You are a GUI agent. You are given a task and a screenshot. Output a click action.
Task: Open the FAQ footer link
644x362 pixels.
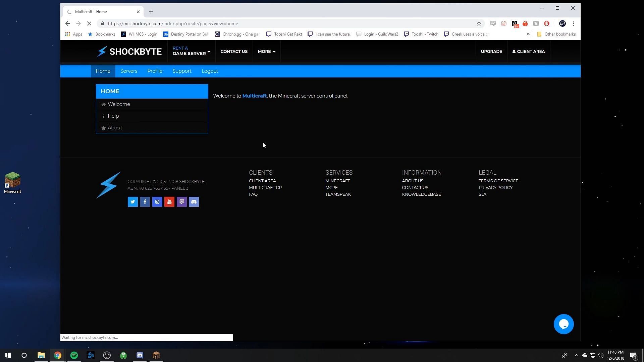pyautogui.click(x=253, y=194)
